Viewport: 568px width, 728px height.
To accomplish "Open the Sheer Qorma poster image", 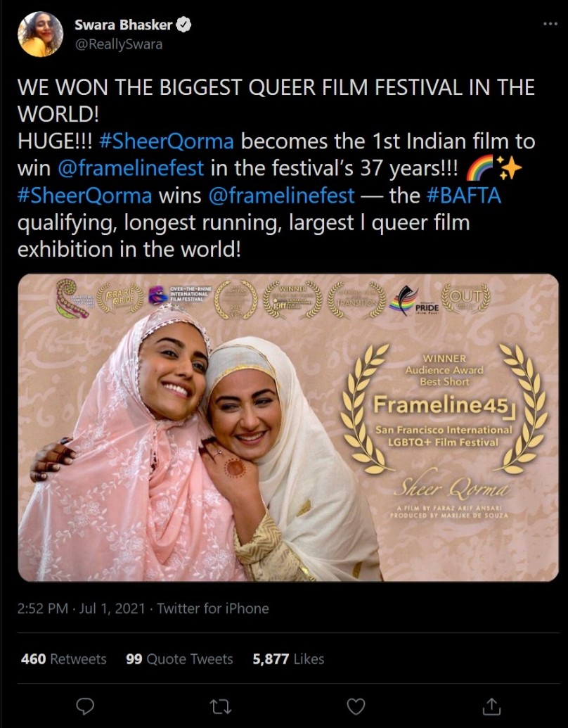I will [x=288, y=428].
